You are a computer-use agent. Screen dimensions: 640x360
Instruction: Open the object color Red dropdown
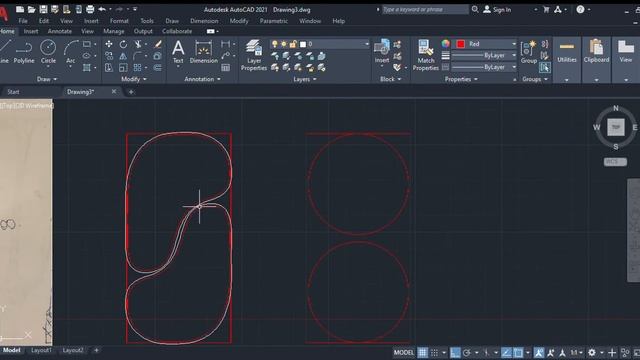pos(485,44)
